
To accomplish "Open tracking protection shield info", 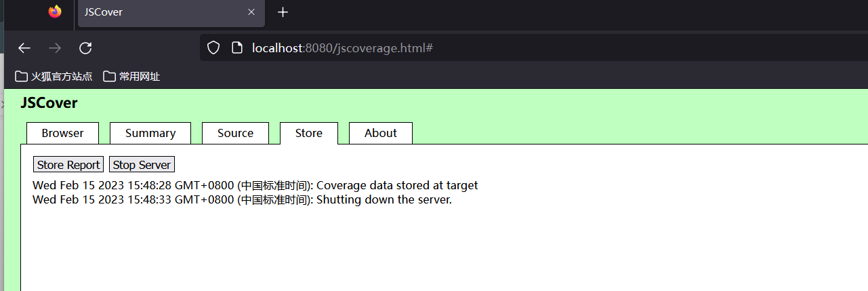I will click(213, 48).
